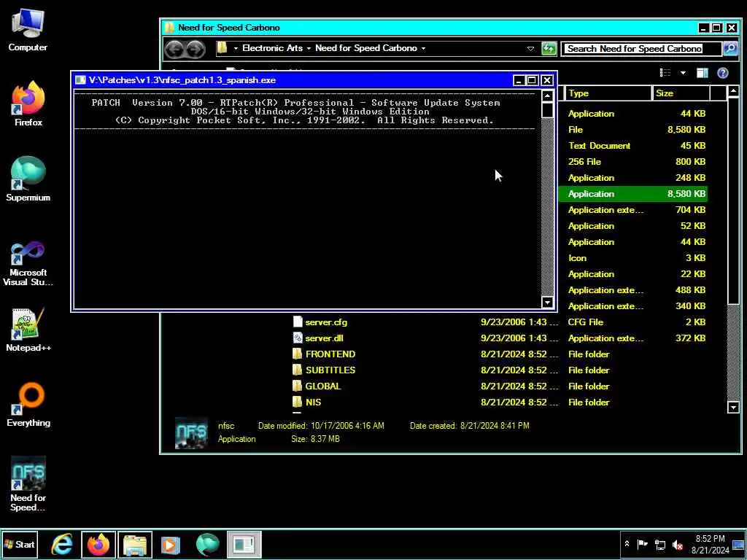Click the console scrollbar thumb

click(547, 110)
